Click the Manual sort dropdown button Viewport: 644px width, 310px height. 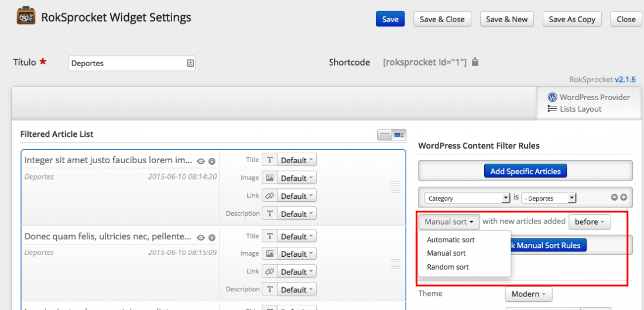449,222
